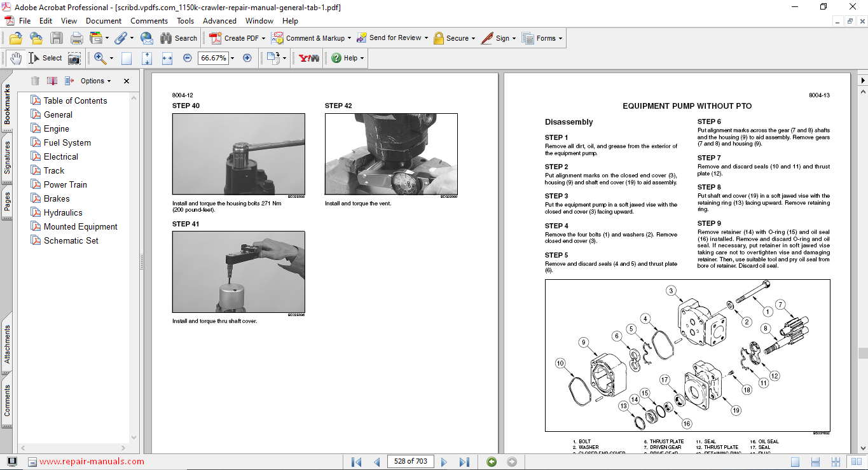Click the Search button

pos(179,38)
